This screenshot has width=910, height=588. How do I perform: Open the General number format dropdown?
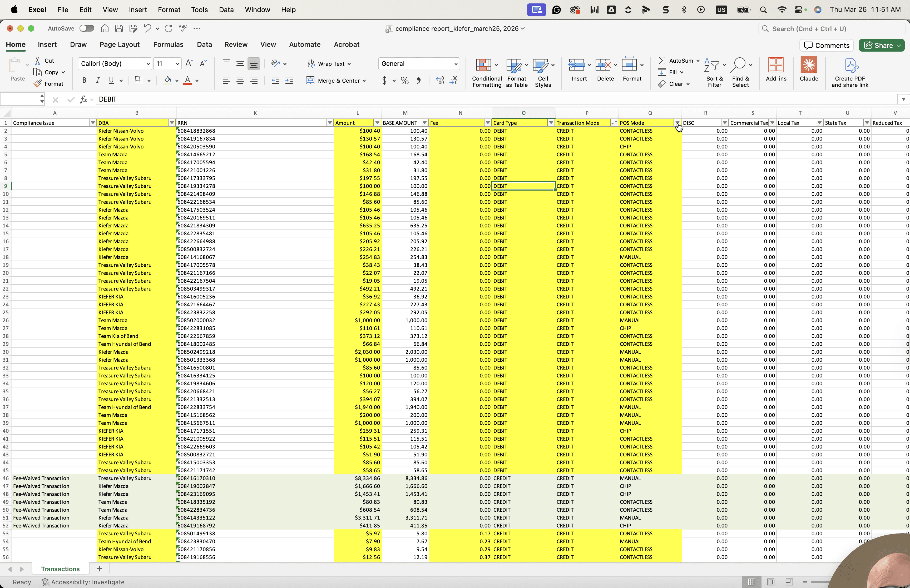pyautogui.click(x=456, y=64)
